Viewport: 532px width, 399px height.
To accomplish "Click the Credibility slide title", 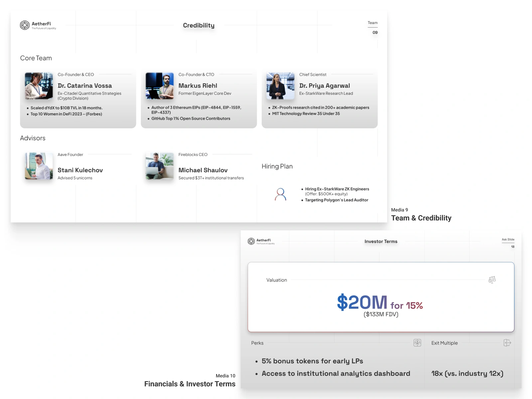I will [x=199, y=25].
